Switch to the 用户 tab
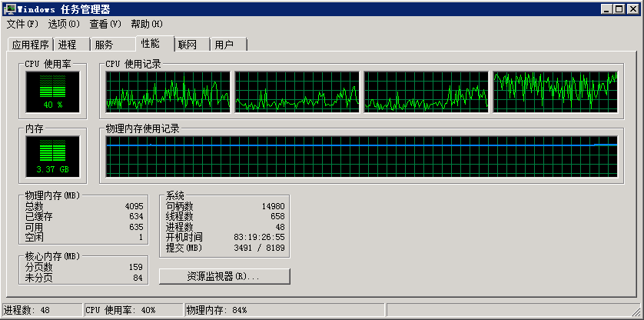This screenshot has width=644, height=320. point(228,45)
